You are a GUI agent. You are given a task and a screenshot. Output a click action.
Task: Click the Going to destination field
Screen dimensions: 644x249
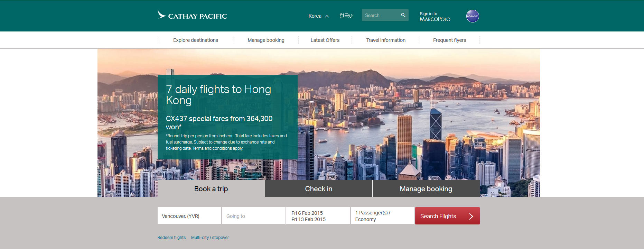254,216
